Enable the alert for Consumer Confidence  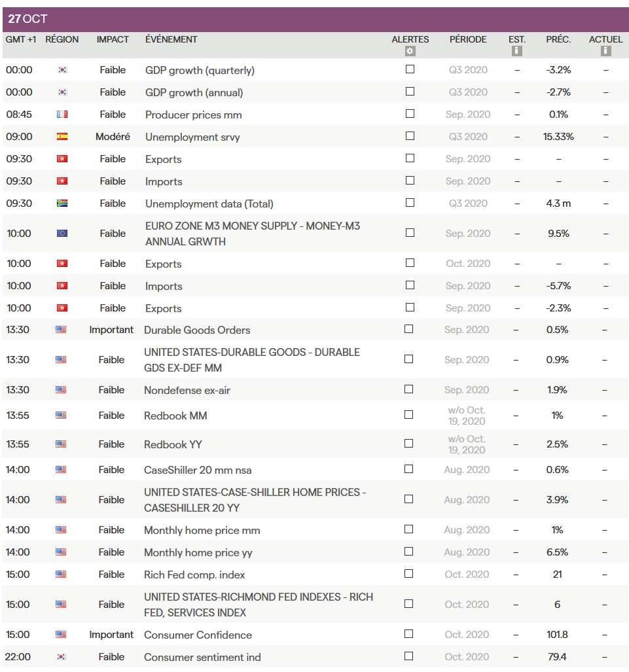(x=408, y=633)
